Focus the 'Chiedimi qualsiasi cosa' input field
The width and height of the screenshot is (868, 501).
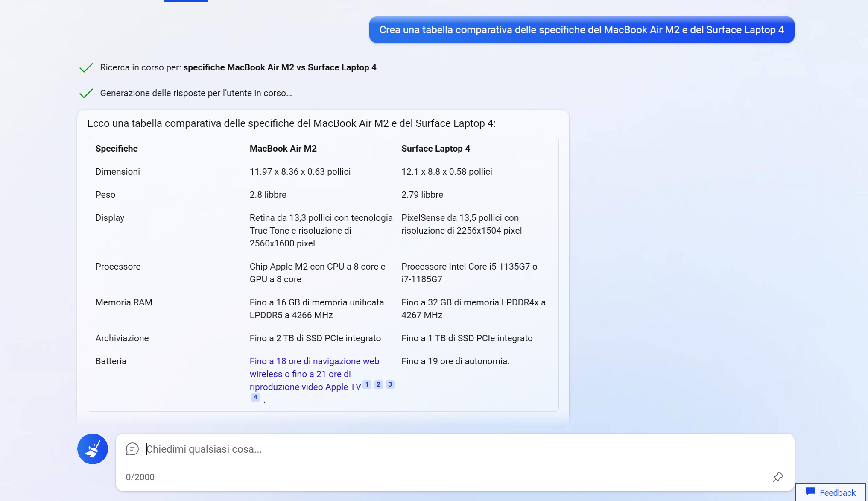299,449
